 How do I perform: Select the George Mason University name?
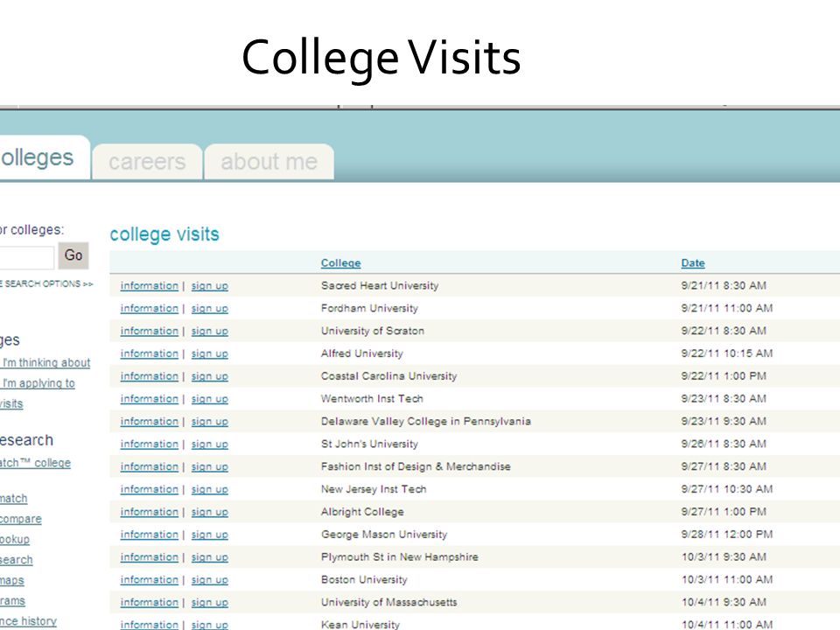point(384,534)
